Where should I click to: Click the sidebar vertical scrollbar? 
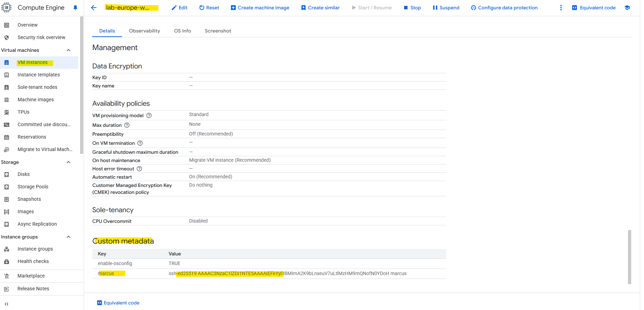point(82,85)
